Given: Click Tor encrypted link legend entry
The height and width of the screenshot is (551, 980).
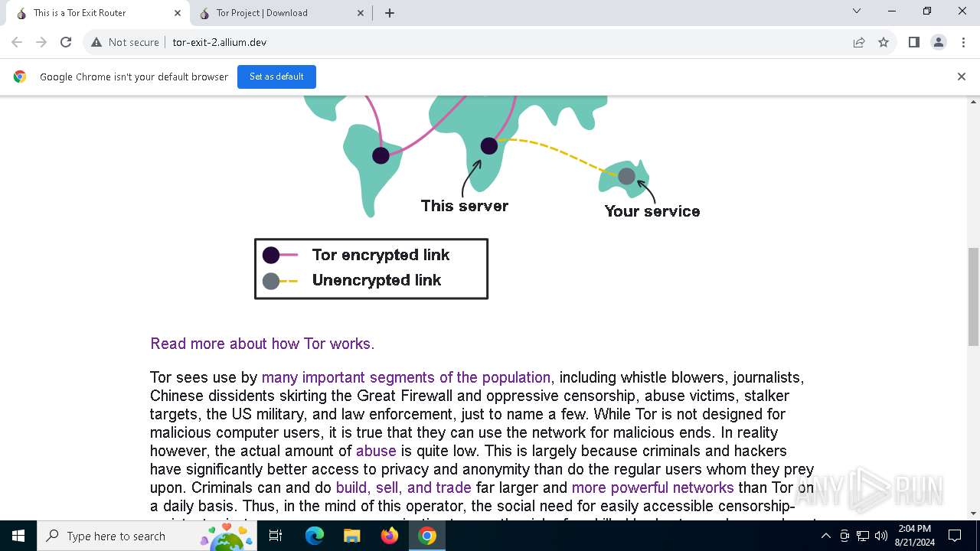Looking at the screenshot, I should [381, 255].
